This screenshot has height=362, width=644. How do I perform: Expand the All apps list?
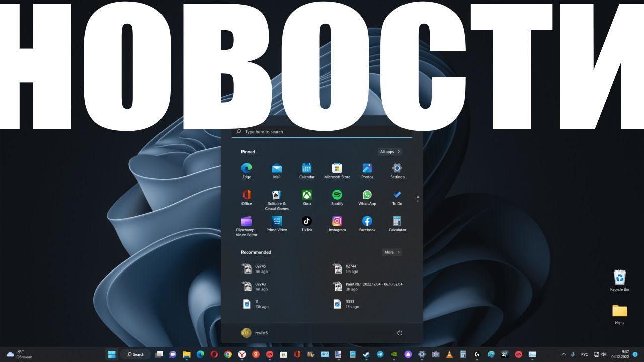(390, 152)
